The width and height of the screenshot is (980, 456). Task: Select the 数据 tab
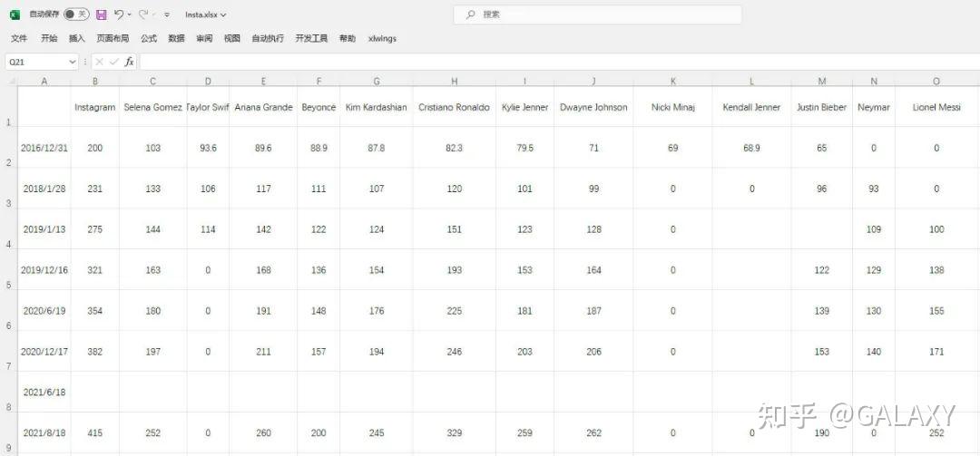[176, 39]
